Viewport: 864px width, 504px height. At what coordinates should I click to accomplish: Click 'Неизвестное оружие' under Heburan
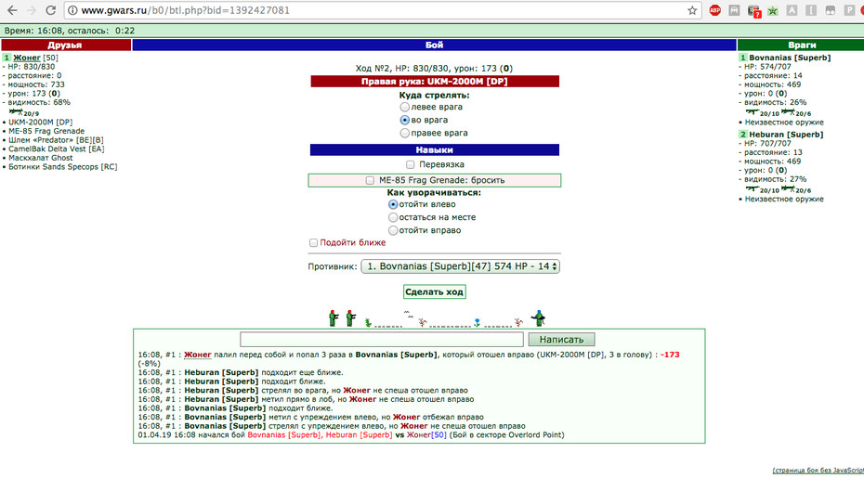click(x=784, y=200)
